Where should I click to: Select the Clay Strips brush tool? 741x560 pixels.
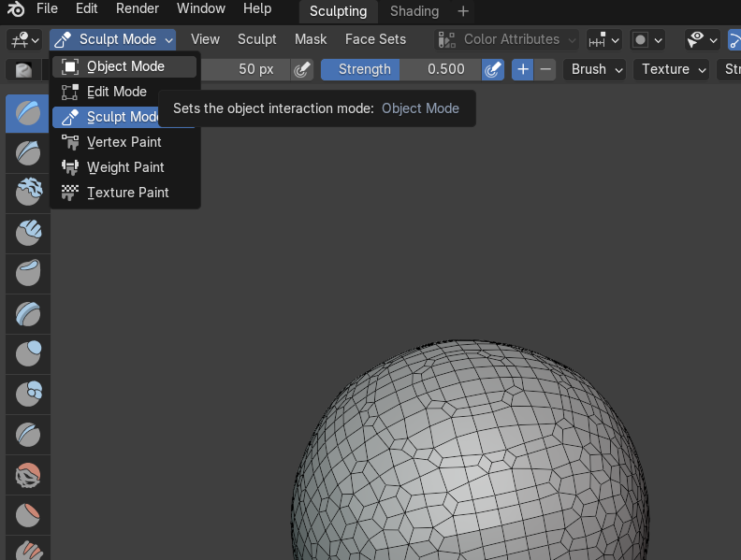point(28,233)
